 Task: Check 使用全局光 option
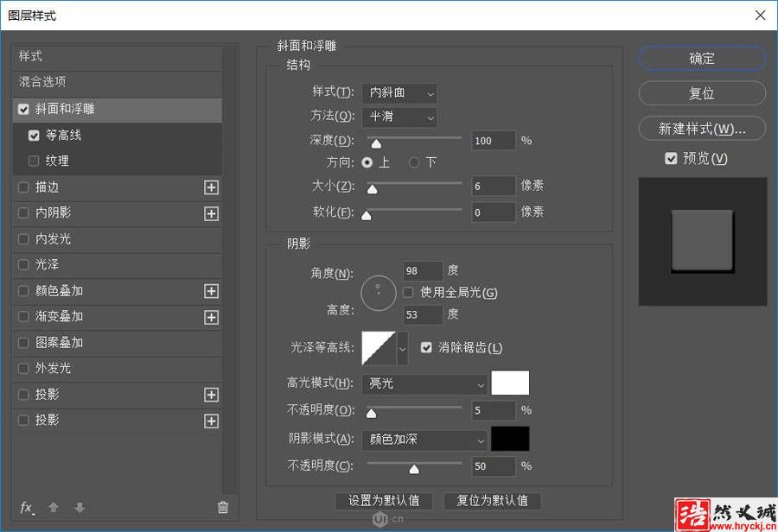(408, 293)
